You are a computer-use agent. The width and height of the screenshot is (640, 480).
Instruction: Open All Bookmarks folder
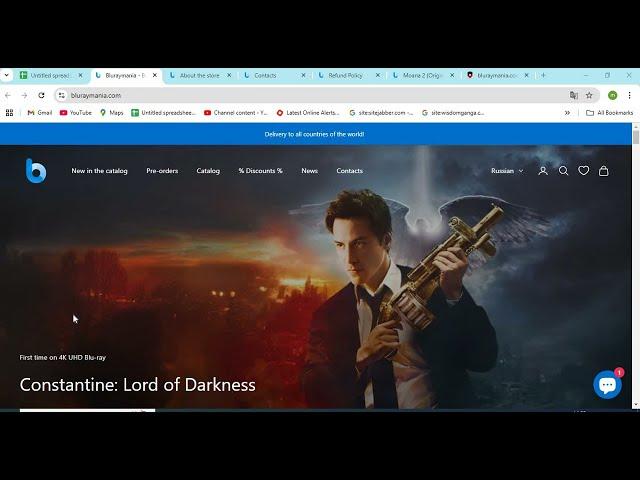(609, 113)
